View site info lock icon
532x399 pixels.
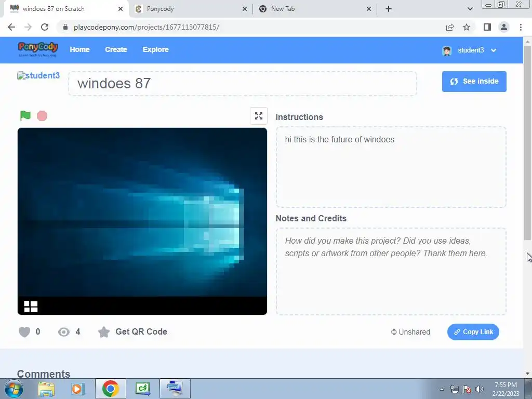coord(65,27)
